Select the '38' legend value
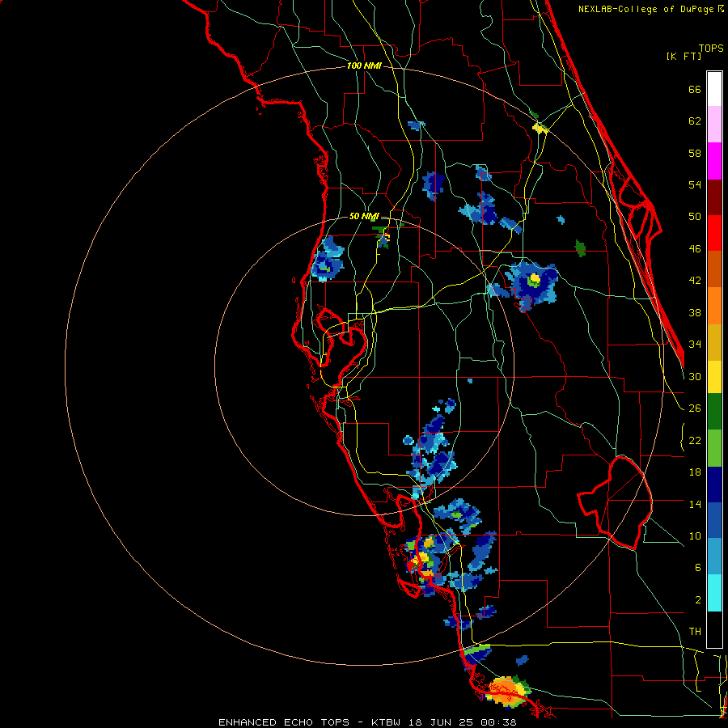 [x=695, y=313]
